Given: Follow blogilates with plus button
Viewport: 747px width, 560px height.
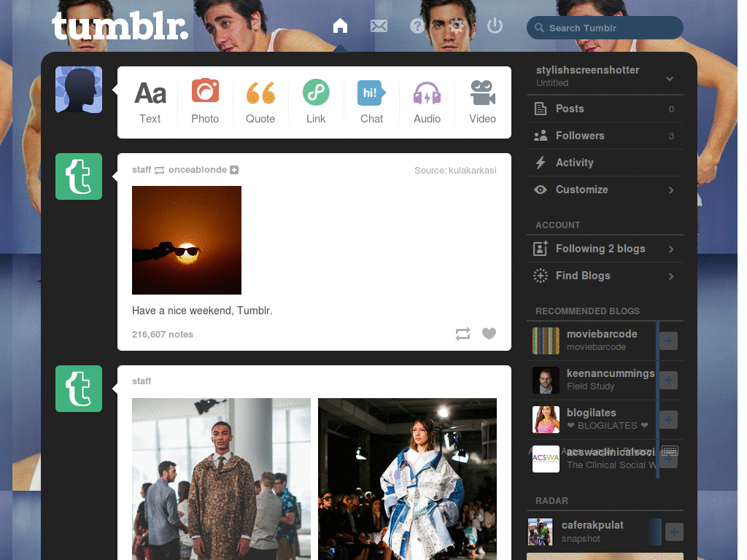Looking at the screenshot, I should [x=668, y=419].
